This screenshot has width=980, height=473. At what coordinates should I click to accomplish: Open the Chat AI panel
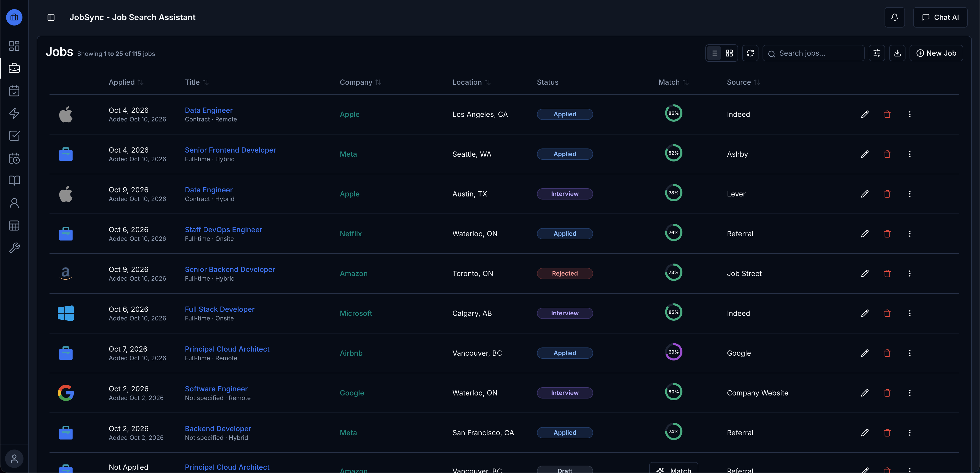(x=940, y=18)
